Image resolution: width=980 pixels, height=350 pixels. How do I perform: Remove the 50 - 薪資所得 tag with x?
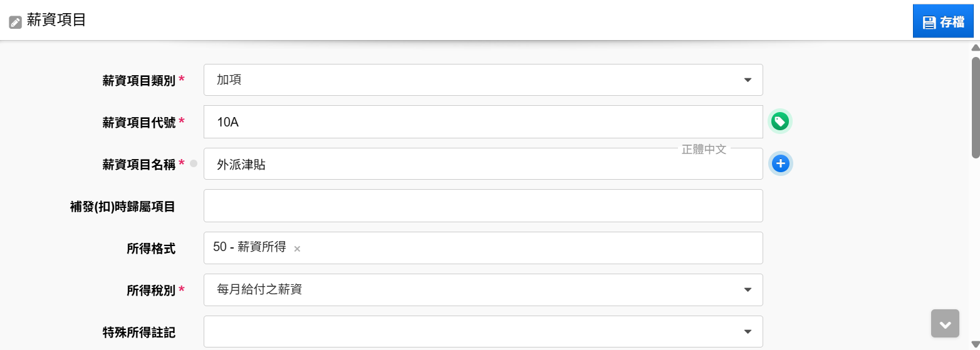297,249
